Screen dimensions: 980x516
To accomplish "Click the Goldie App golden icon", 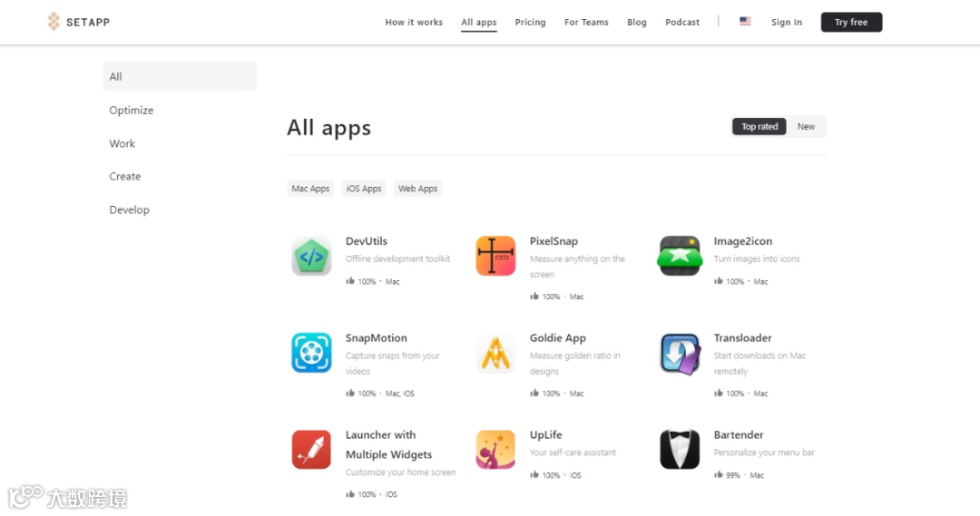I will pyautogui.click(x=495, y=353).
